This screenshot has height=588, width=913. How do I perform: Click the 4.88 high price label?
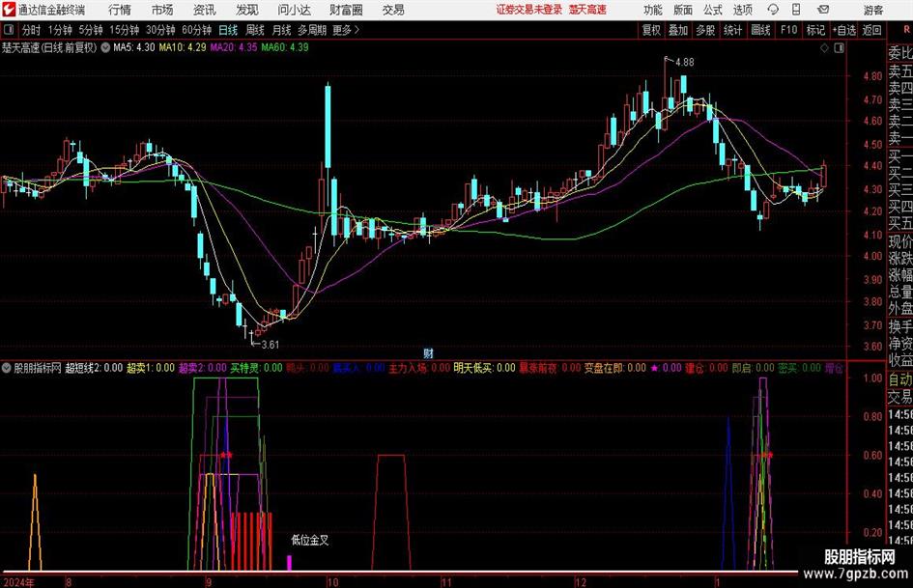click(x=684, y=62)
